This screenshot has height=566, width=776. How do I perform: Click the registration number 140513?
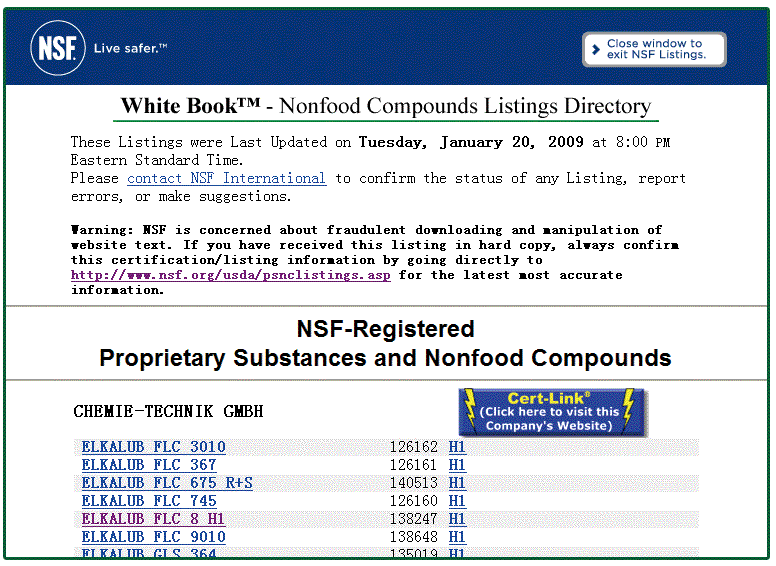click(414, 482)
